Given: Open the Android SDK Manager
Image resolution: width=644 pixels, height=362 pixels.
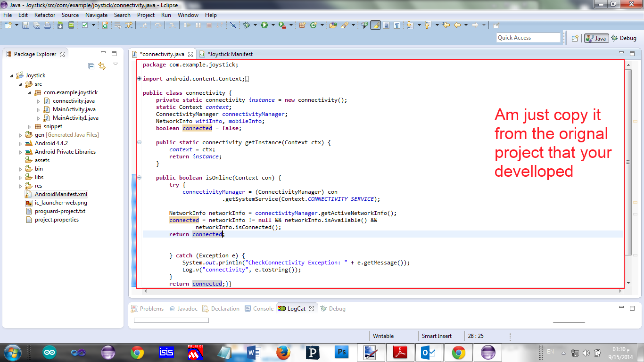Looking at the screenshot, I should [x=60, y=26].
